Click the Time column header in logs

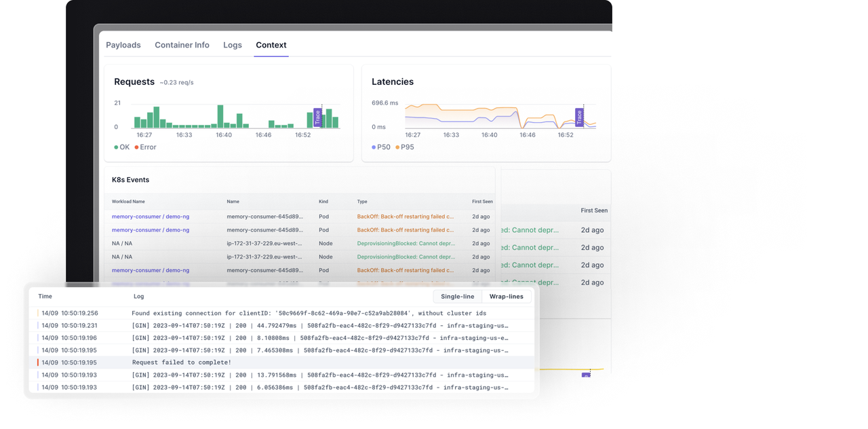click(x=45, y=297)
